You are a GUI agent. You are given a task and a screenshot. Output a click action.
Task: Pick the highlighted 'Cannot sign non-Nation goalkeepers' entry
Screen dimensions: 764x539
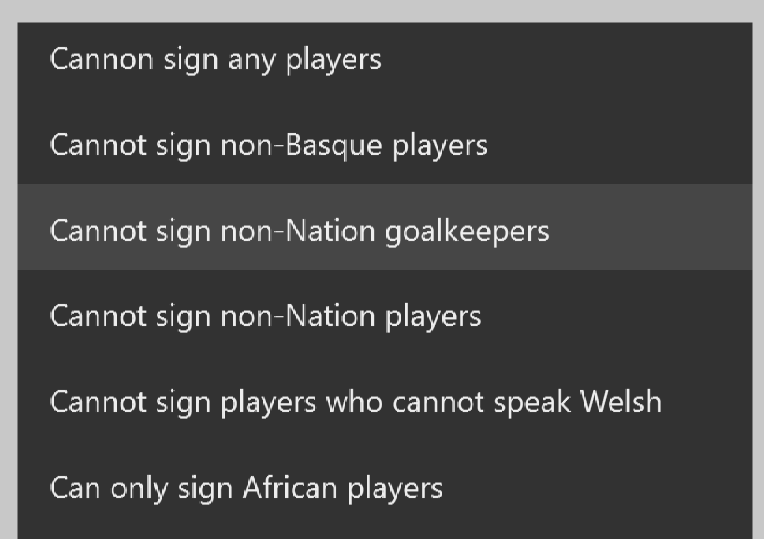coord(385,227)
